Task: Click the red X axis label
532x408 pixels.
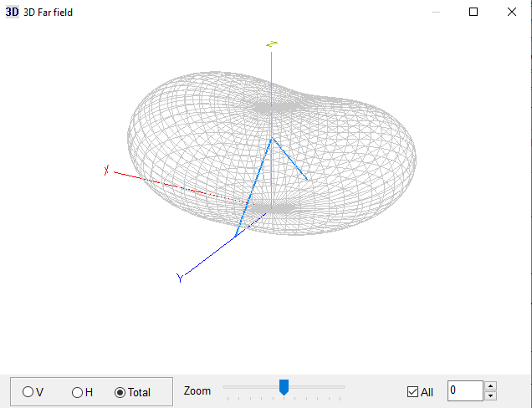Action: 106,170
